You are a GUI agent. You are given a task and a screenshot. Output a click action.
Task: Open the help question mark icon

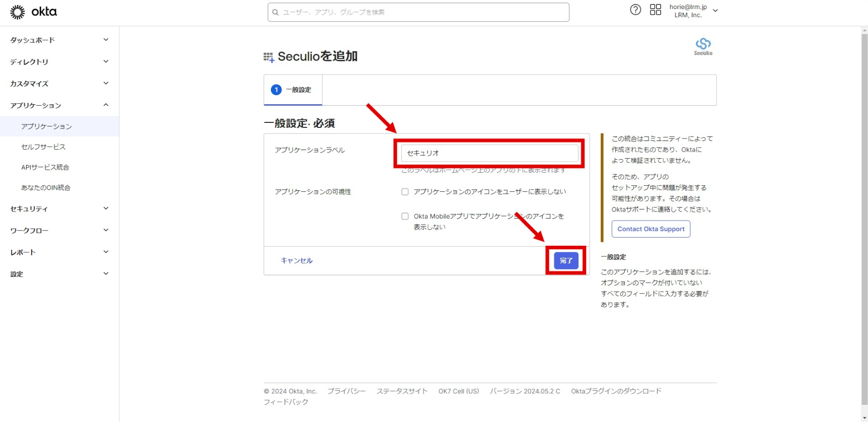click(635, 10)
